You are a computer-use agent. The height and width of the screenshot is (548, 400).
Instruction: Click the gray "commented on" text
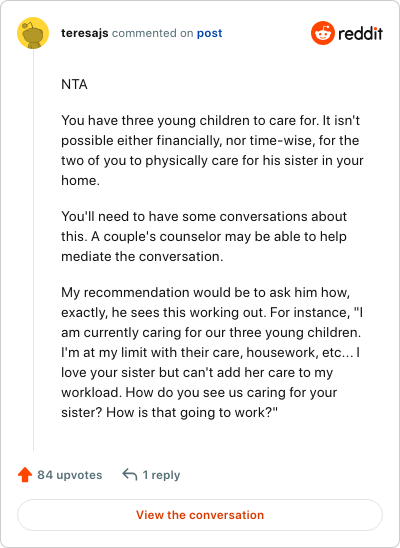click(152, 33)
